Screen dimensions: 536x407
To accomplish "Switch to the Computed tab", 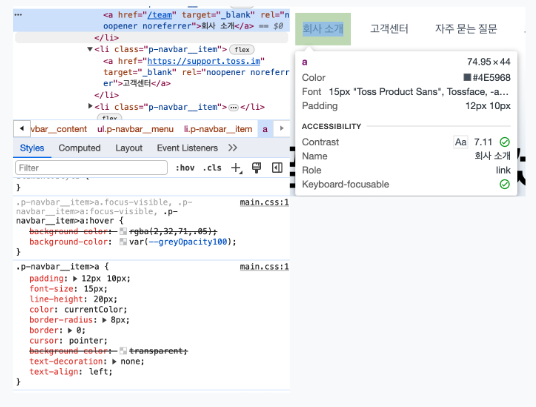I will [x=79, y=148].
